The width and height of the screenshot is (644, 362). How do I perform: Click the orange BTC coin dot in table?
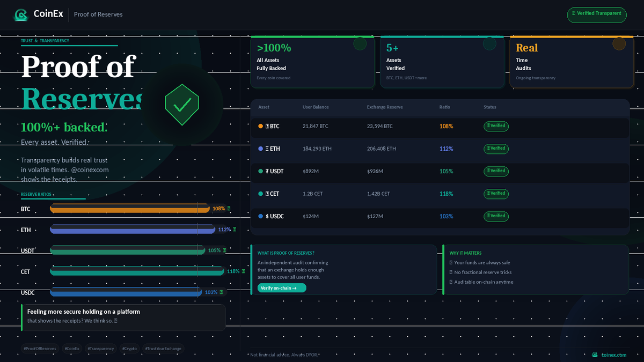pyautogui.click(x=260, y=126)
